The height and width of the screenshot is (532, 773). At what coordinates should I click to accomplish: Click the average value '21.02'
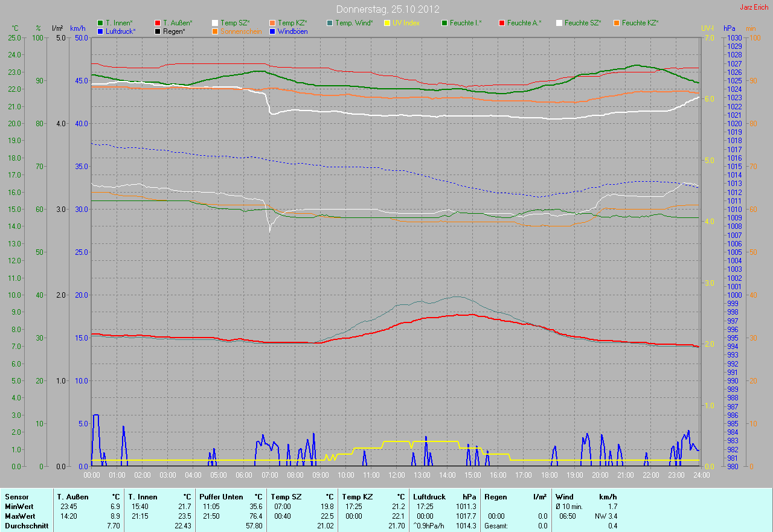[x=324, y=526]
